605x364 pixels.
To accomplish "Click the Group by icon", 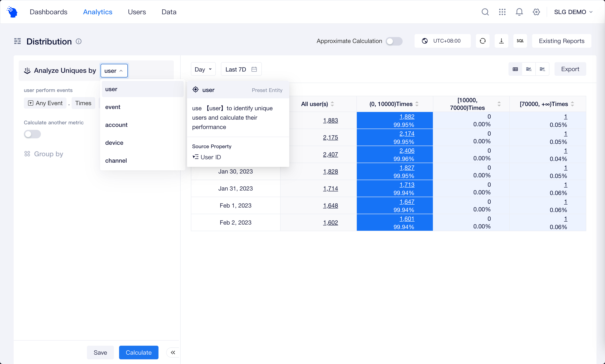I will (27, 154).
